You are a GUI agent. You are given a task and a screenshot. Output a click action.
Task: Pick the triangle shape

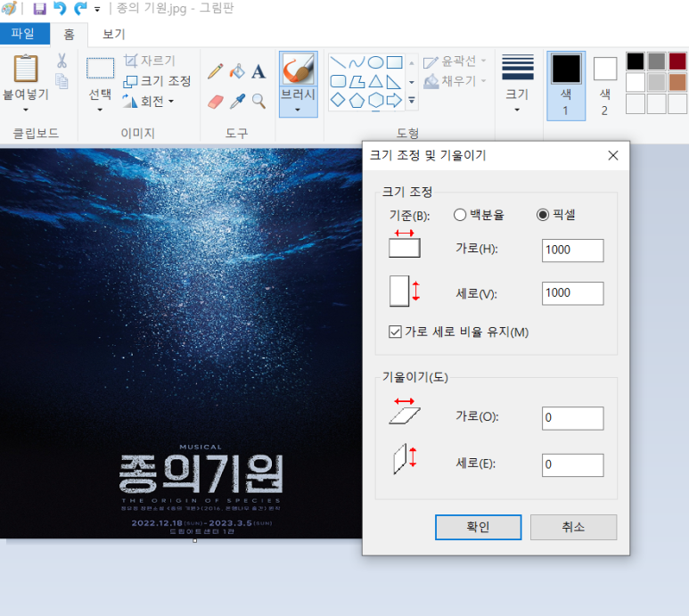point(375,81)
